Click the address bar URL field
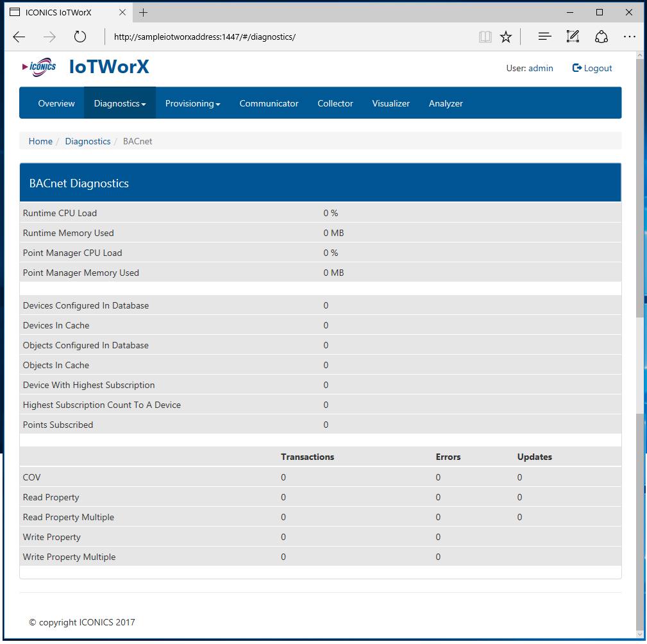 (289, 37)
